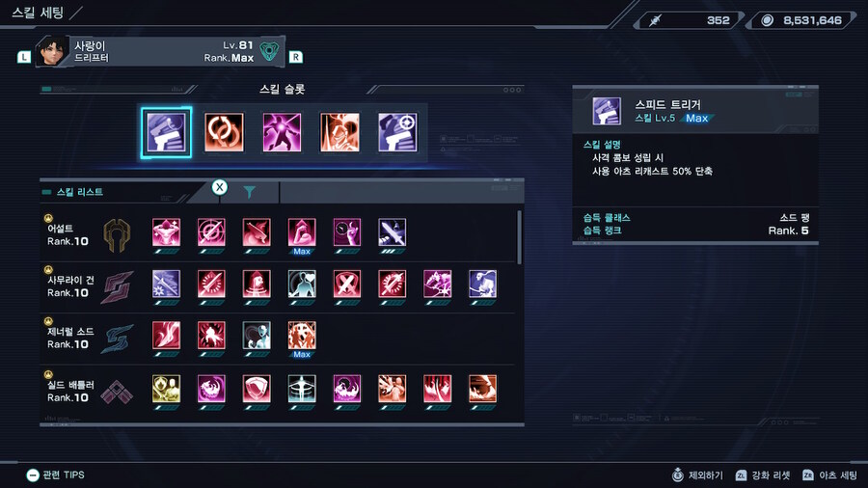Choose the crossed swords skill in 사무라이 건 row
Viewport: 868px width, 488px height.
coord(347,284)
